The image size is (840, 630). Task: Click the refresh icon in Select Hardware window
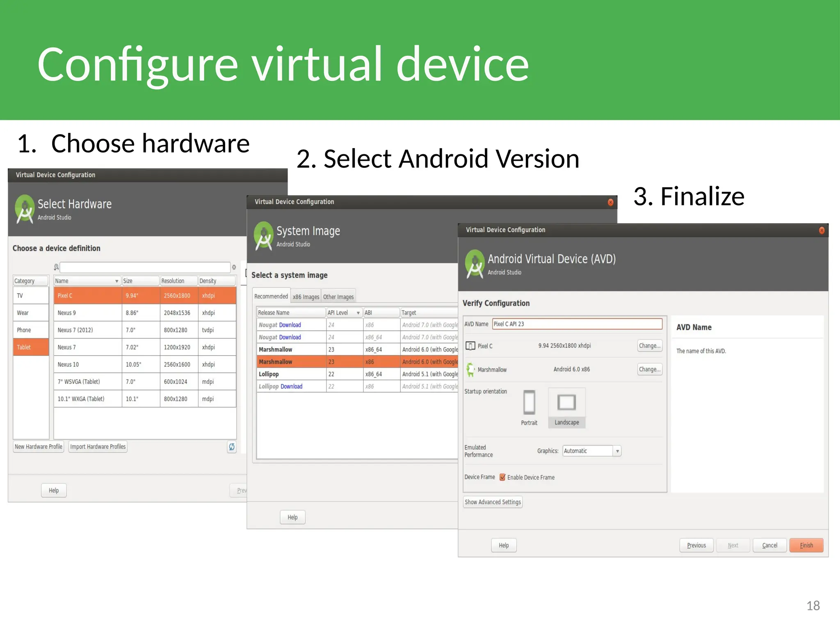click(232, 447)
